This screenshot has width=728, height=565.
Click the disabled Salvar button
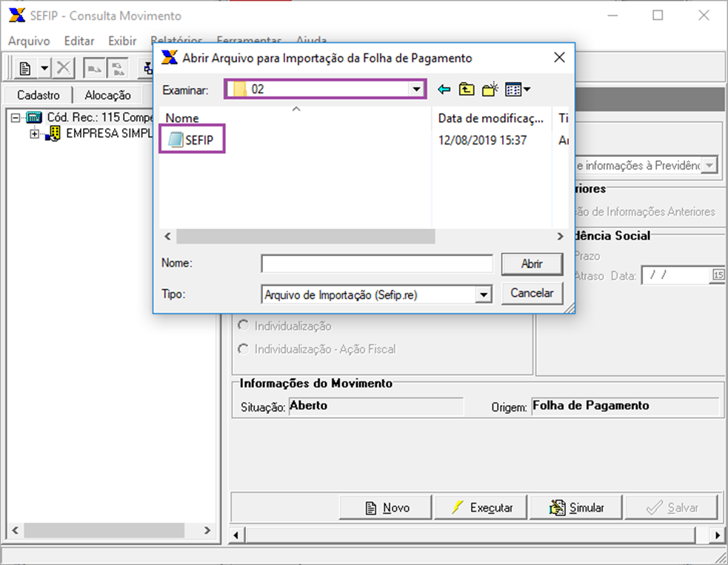tap(672, 507)
